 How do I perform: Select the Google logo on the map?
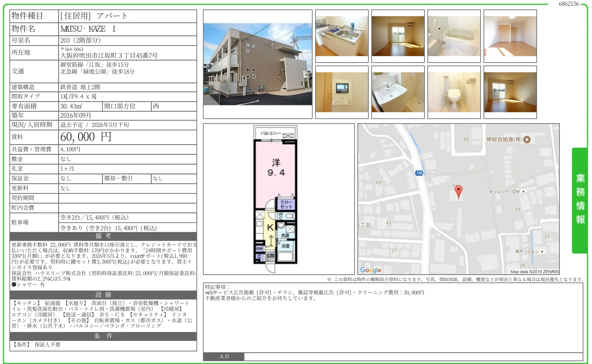[x=371, y=270]
